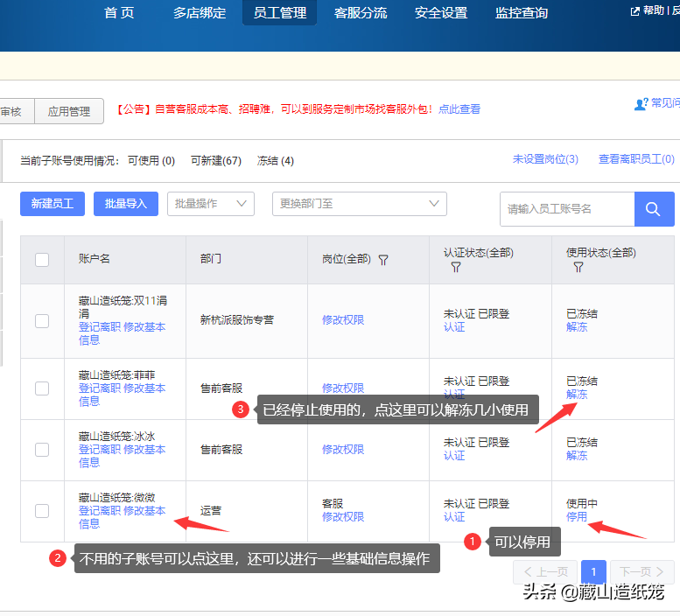This screenshot has height=616, width=680.
Task: Click 解冻 for 双11涓涓 account
Action: tap(577, 327)
